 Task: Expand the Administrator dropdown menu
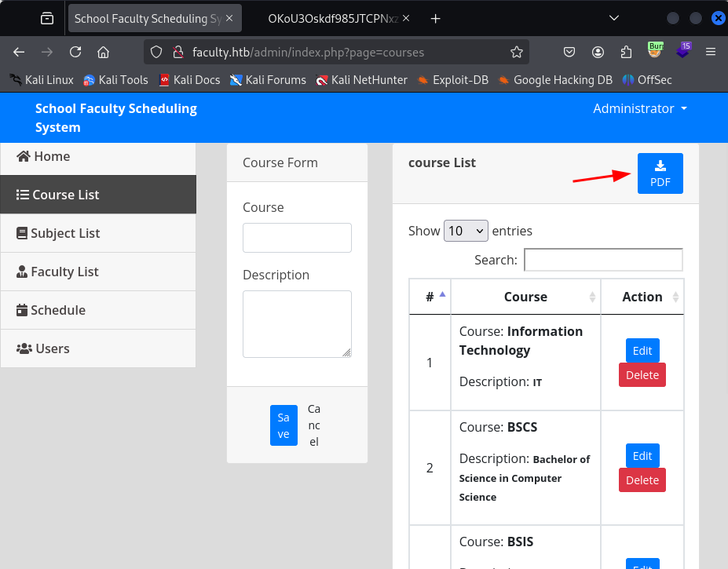pos(640,108)
